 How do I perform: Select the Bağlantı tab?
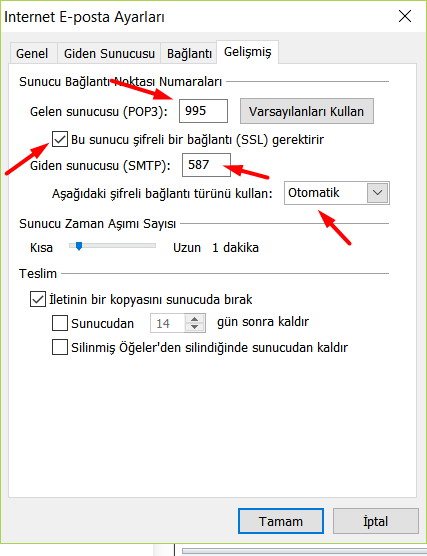click(x=189, y=54)
